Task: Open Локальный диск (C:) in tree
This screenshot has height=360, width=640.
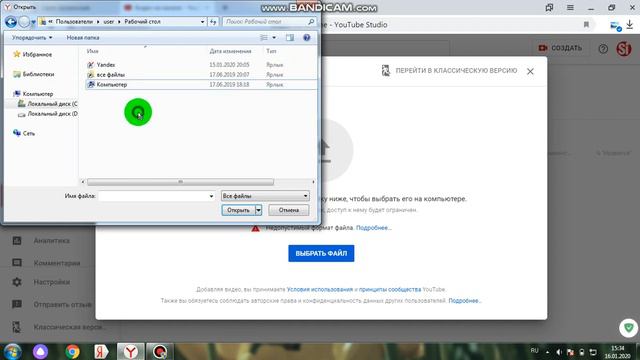Action: [48, 104]
